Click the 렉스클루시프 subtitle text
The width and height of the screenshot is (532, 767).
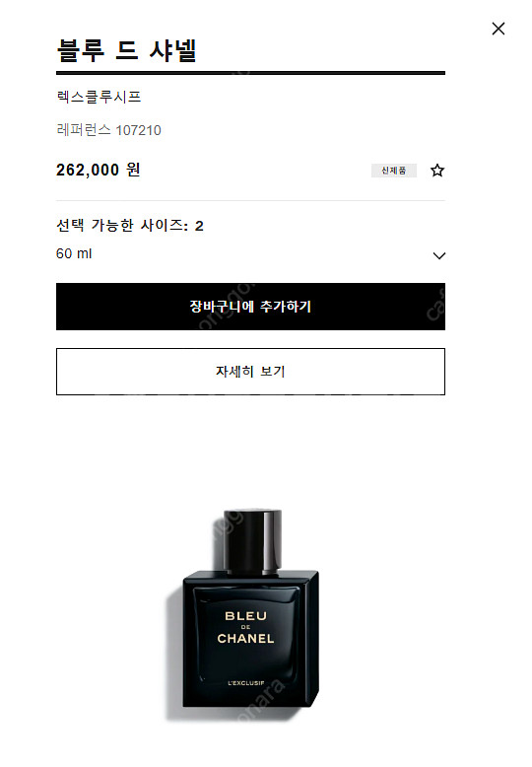click(x=99, y=97)
